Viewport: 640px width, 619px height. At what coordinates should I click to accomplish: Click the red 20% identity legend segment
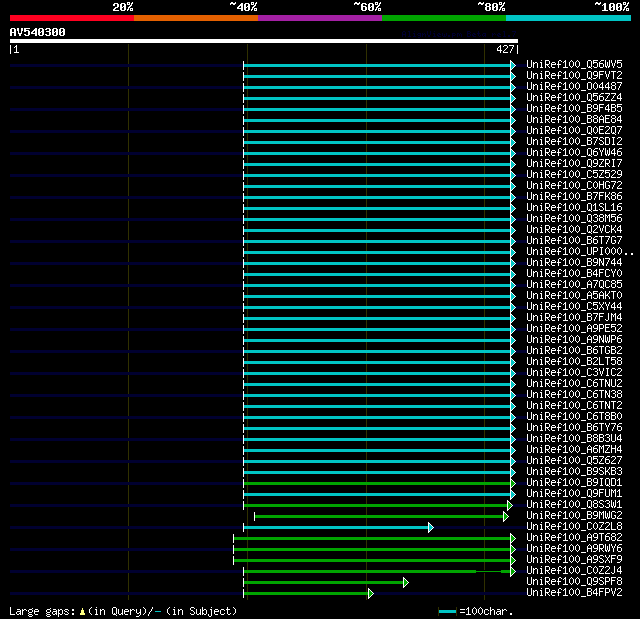72,18
